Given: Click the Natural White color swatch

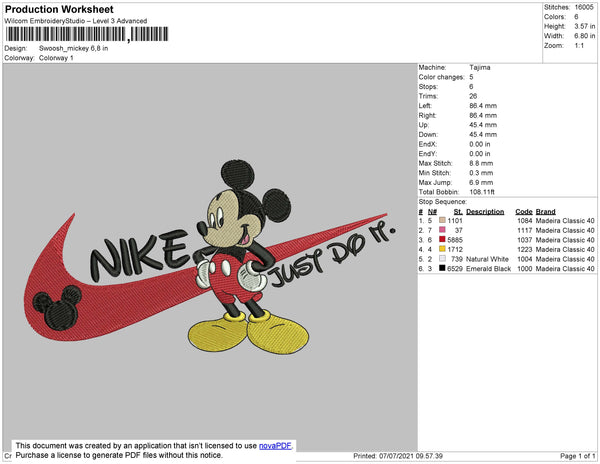Looking at the screenshot, I should [442, 259].
